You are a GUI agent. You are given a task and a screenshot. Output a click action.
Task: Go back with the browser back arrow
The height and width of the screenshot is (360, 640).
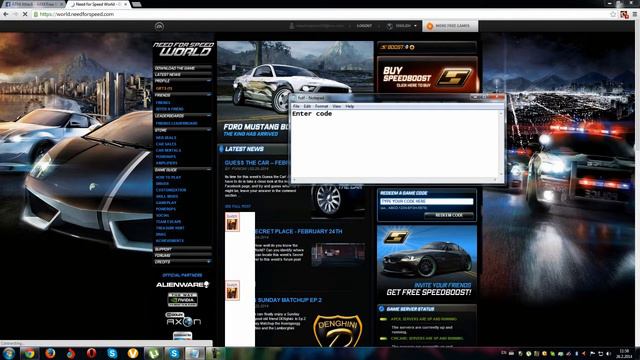click(x=6, y=14)
